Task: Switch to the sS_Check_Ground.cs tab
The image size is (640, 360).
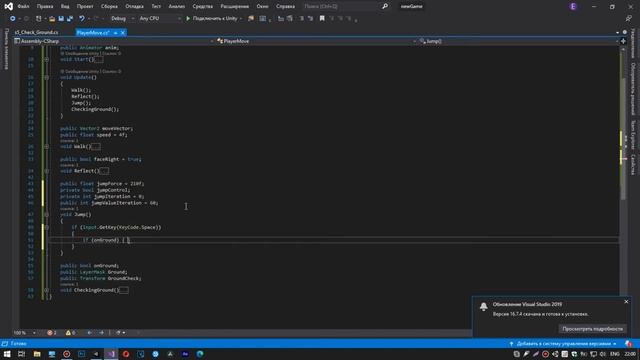Action: coord(36,32)
